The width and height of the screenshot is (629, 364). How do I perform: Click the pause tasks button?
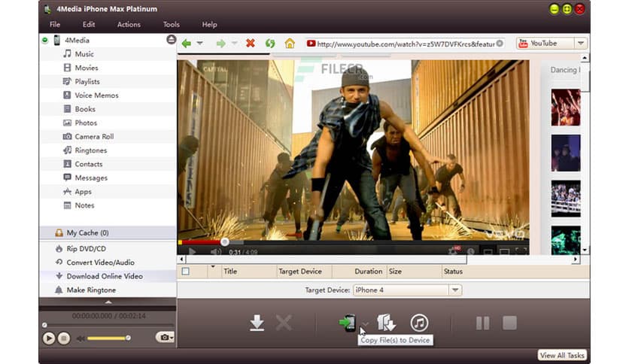pos(482,323)
